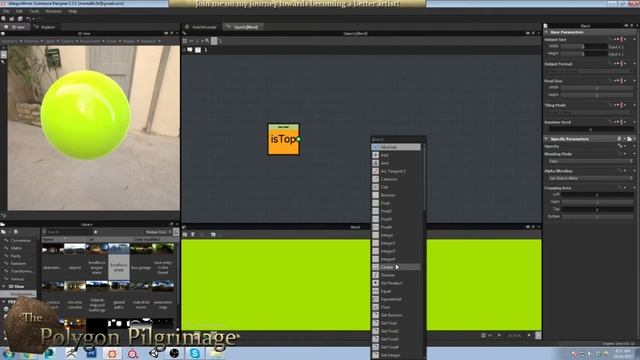The width and height of the screenshot is (640, 360).
Task: Click the icon beside the Division entry
Action: click(x=376, y=275)
